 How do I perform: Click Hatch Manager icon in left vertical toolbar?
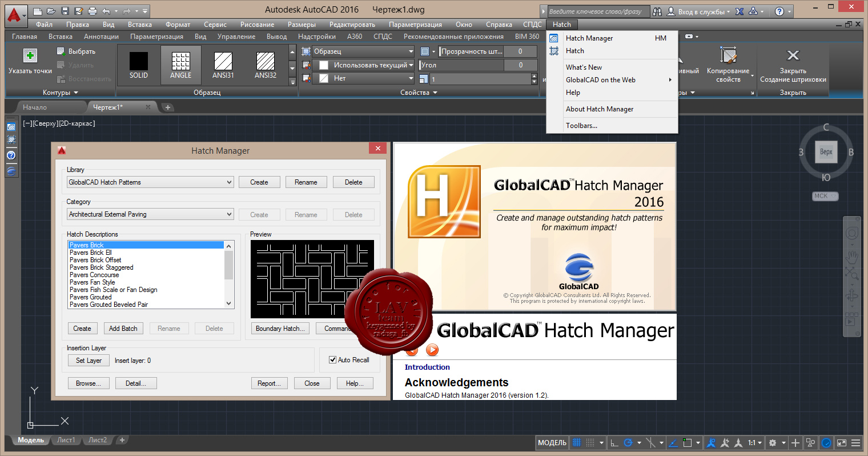[11, 127]
